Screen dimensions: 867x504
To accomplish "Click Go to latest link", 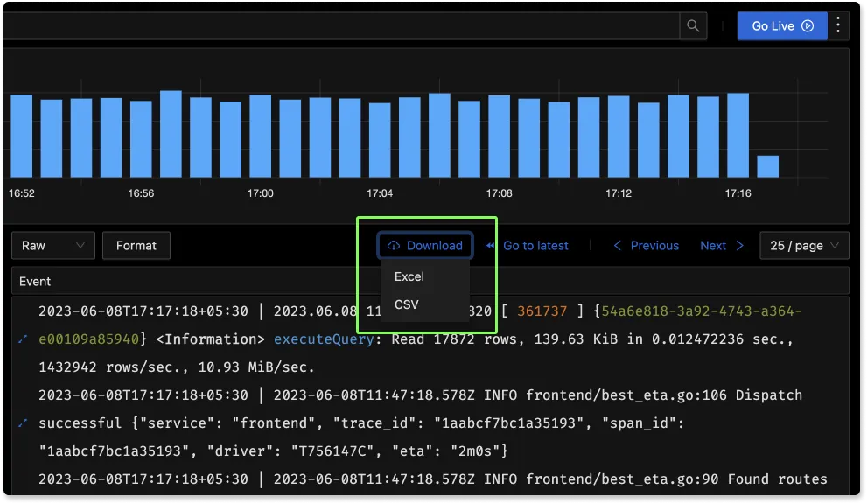I will (535, 246).
